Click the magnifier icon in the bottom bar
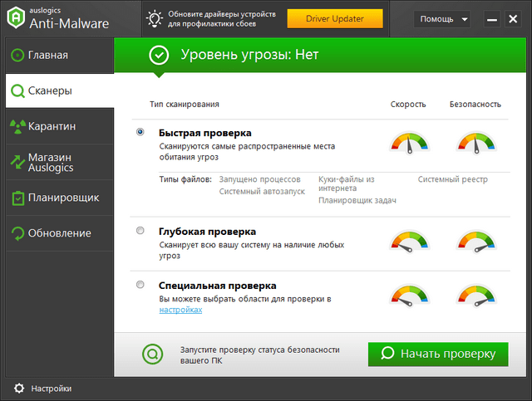Image resolution: width=532 pixels, height=401 pixels. [151, 355]
